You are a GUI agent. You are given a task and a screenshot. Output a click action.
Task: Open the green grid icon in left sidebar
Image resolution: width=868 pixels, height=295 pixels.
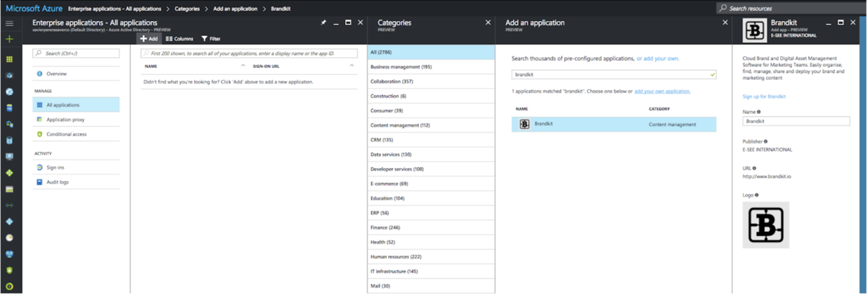pos(9,59)
